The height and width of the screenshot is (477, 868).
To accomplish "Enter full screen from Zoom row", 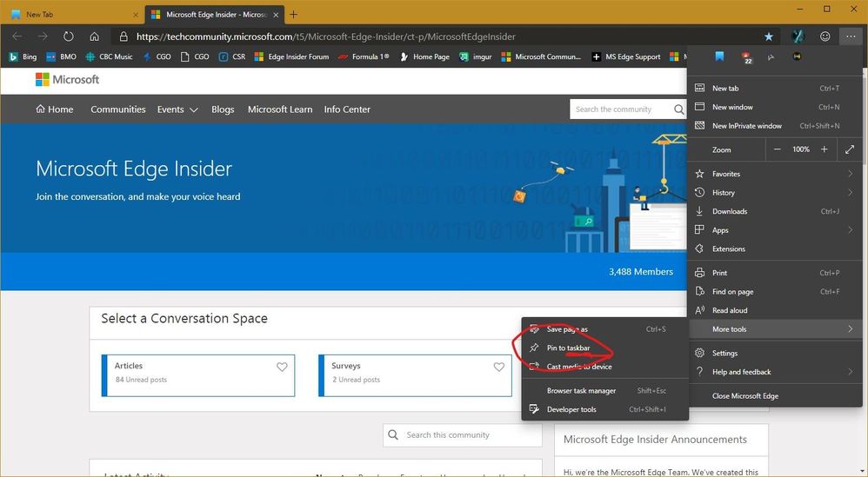I will (850, 149).
